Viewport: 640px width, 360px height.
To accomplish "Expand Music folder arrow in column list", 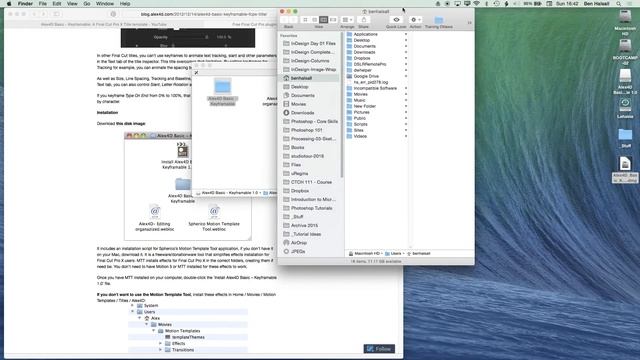I will 406,100.
